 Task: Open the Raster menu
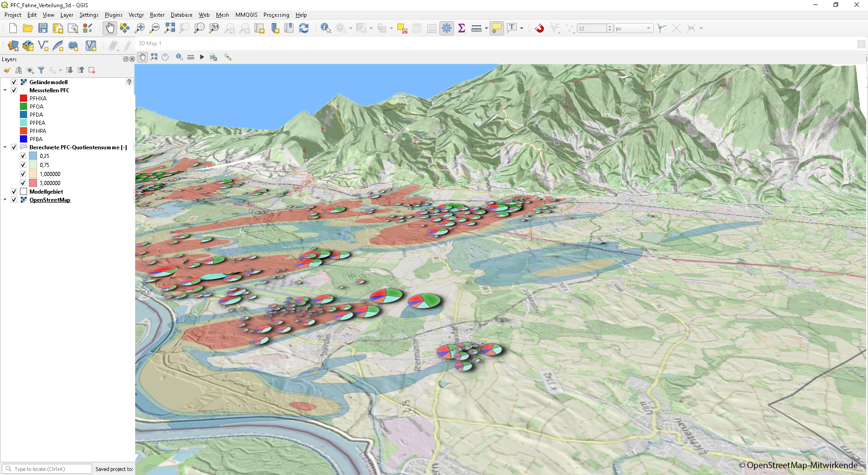pos(157,15)
